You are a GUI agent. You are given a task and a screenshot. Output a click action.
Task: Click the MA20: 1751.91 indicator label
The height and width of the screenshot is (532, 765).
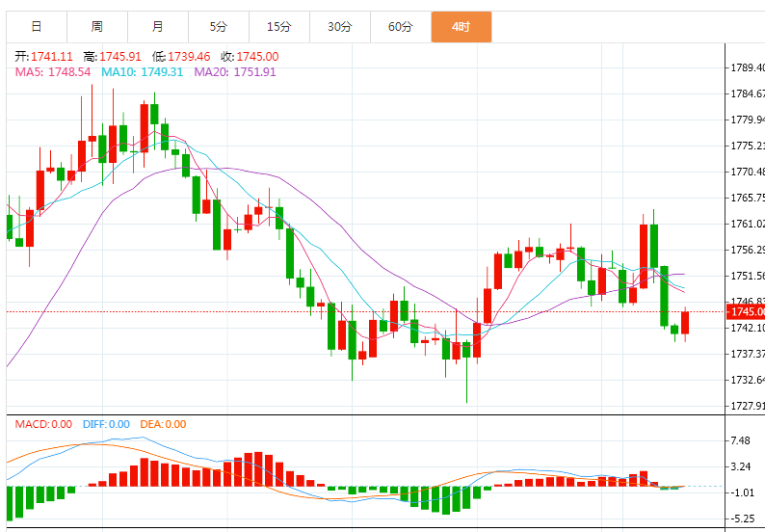pyautogui.click(x=235, y=72)
